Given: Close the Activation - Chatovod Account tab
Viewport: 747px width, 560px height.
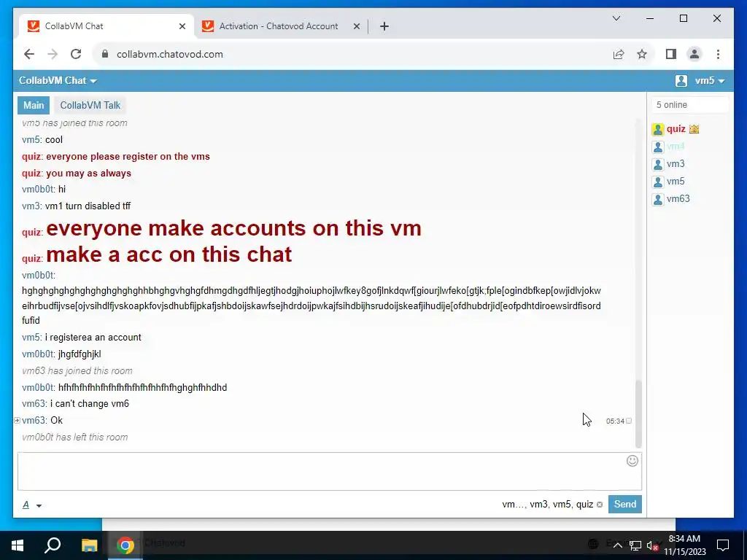Looking at the screenshot, I should (x=356, y=26).
